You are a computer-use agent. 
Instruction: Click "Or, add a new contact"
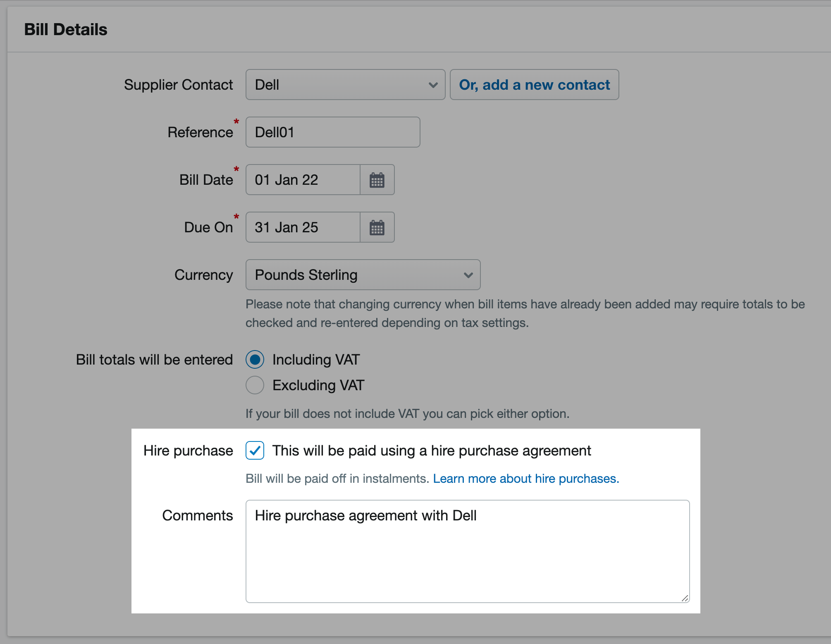point(534,85)
